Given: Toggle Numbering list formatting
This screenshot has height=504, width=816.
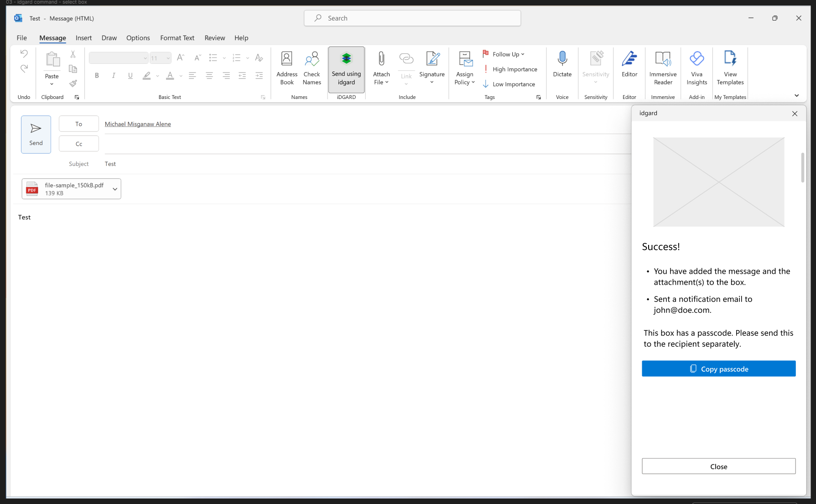Looking at the screenshot, I should (236, 58).
